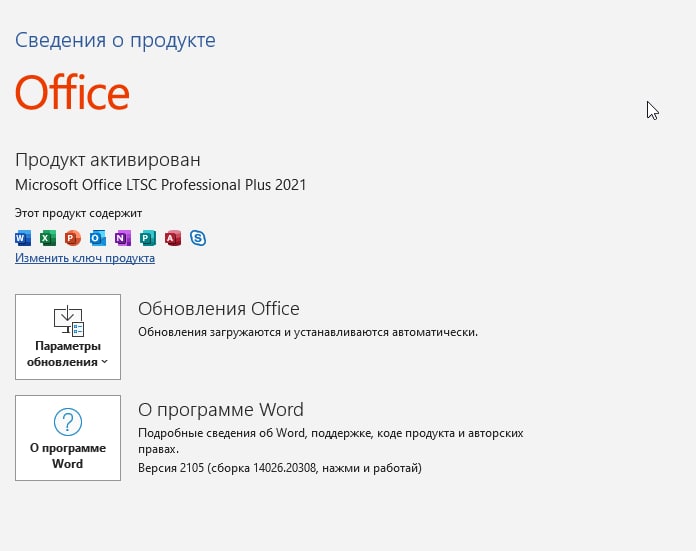
Task: Click the Skype for Business icon
Action: click(x=198, y=238)
